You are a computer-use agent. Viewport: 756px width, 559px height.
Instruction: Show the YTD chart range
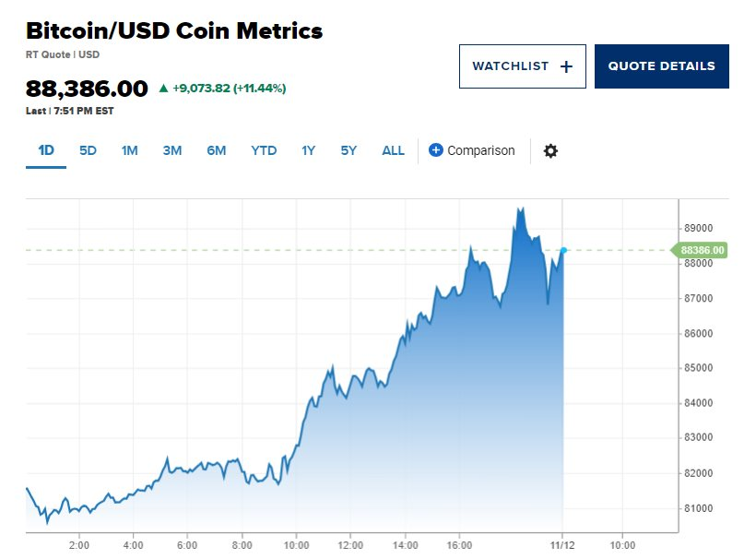click(x=264, y=150)
